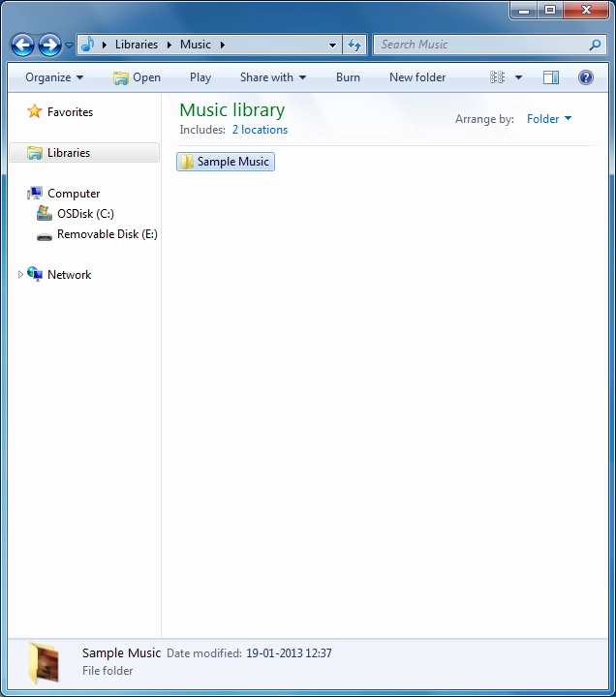Viewport: 616px width, 697px height.
Task: Expand the Share with dropdown
Action: [x=272, y=77]
